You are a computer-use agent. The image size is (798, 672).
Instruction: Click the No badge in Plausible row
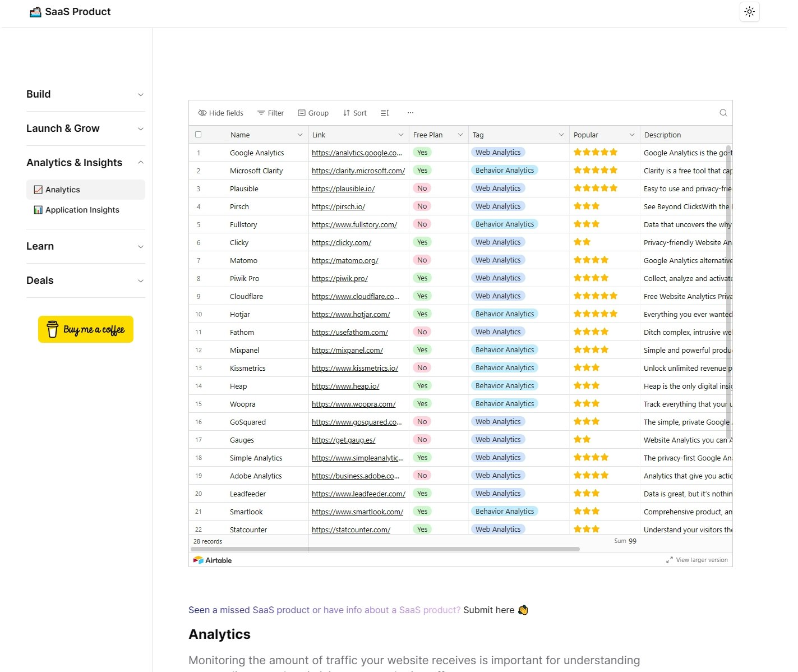tap(422, 188)
